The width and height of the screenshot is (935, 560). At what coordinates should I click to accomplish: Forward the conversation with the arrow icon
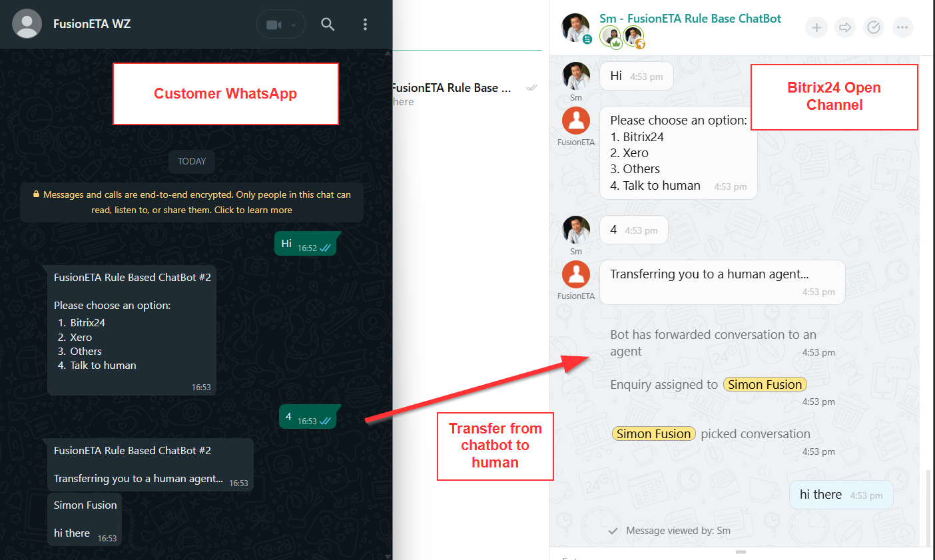point(845,27)
